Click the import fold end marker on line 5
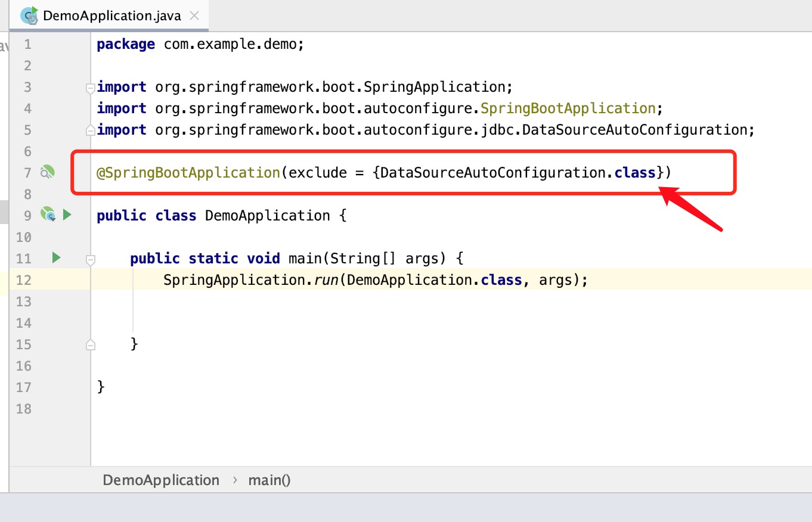 (91, 130)
